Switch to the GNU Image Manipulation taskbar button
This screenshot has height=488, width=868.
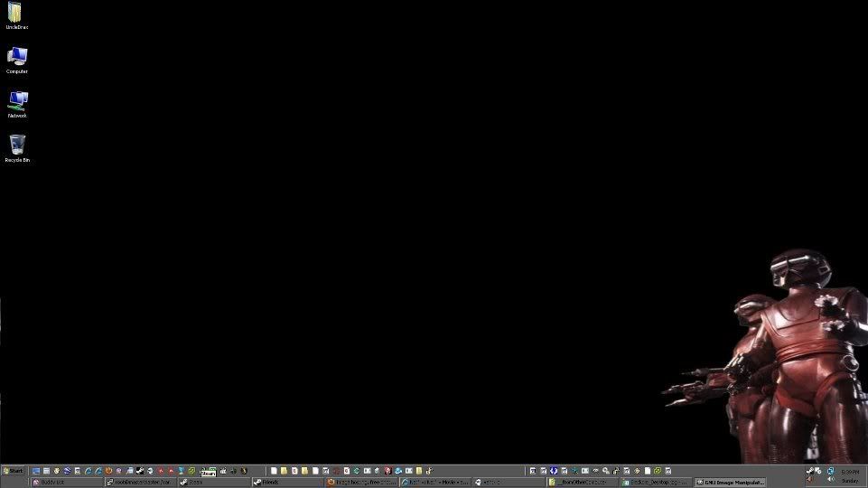tap(730, 483)
